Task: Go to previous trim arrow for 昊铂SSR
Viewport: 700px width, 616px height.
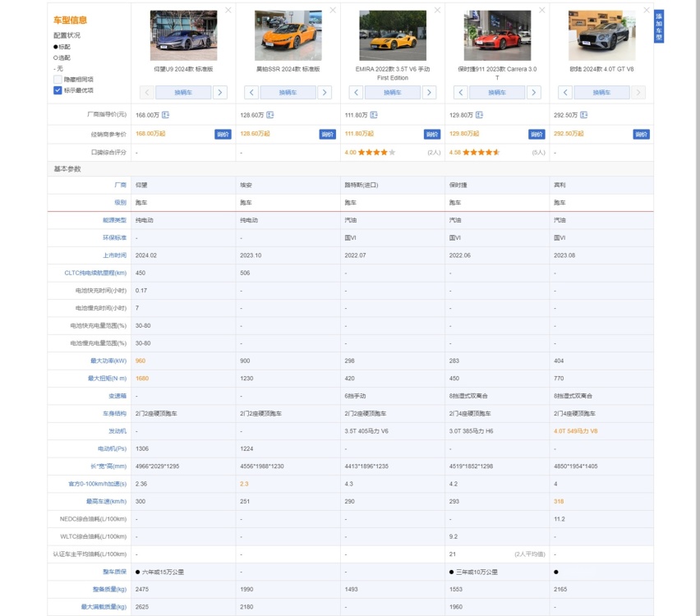Action: (x=251, y=92)
